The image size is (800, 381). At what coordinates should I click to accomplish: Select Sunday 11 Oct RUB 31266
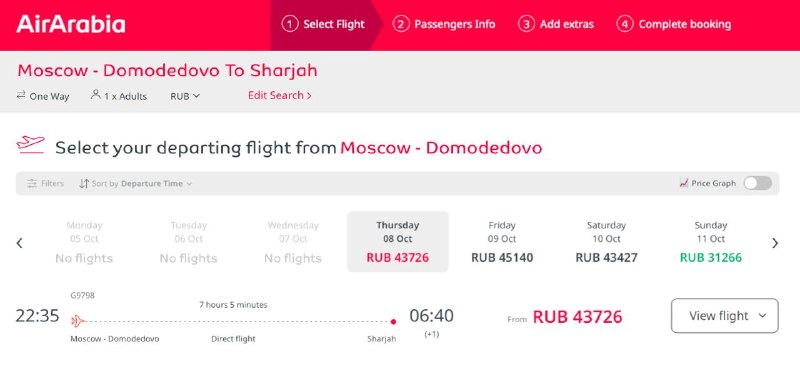(710, 242)
